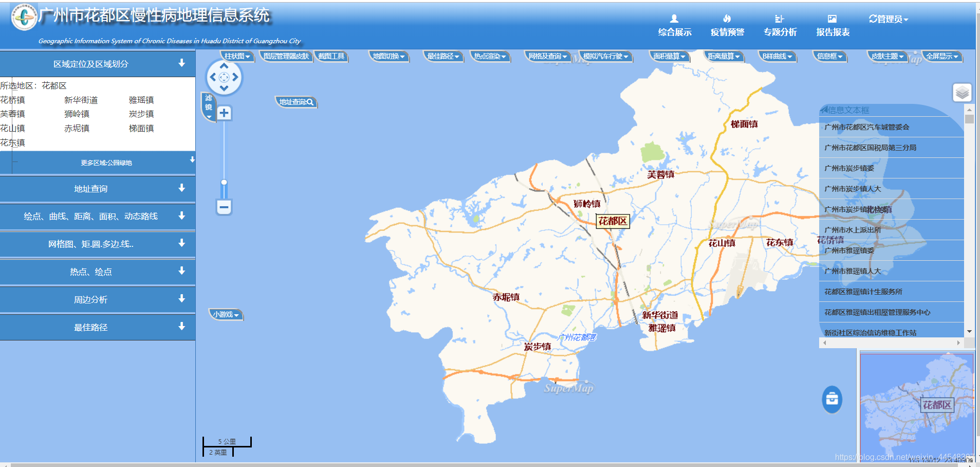The height and width of the screenshot is (467, 980).
Task: Open the 信息框 toolbar dropdown
Action: pos(830,56)
